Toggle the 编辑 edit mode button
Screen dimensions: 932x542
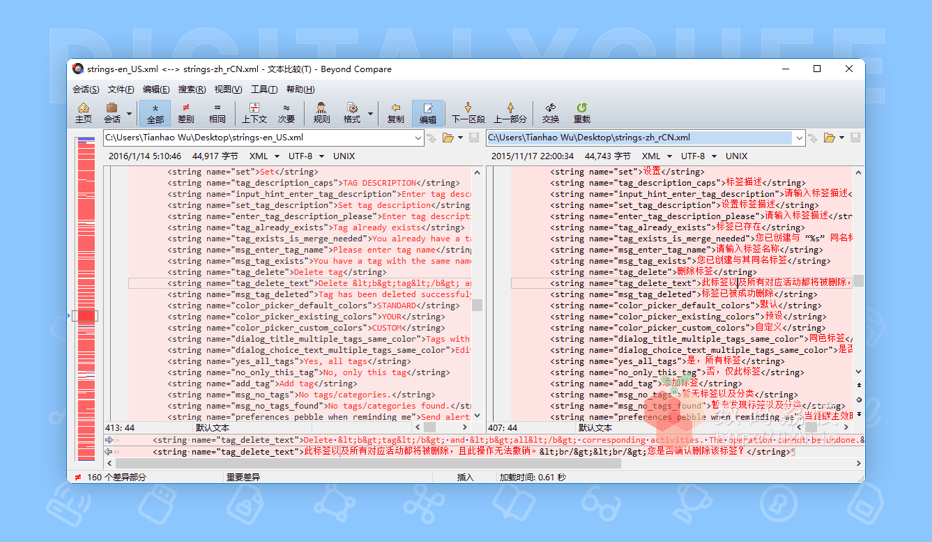click(x=427, y=112)
